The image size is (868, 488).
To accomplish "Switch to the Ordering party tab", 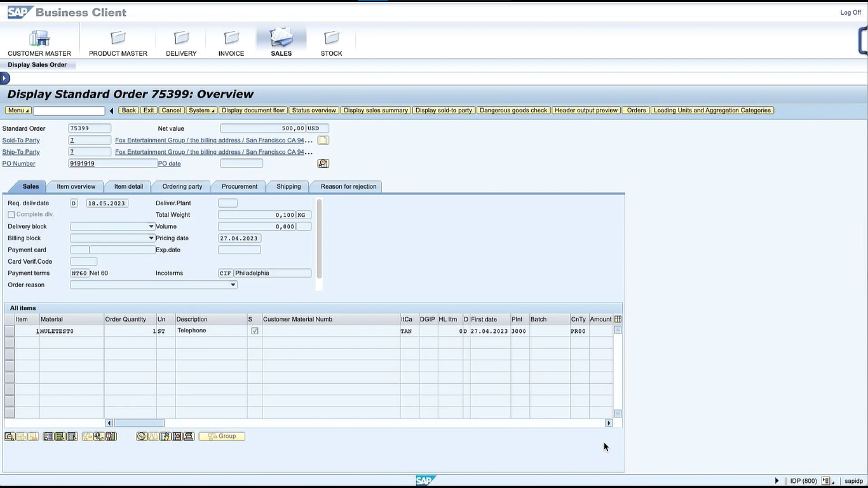I will tap(182, 187).
